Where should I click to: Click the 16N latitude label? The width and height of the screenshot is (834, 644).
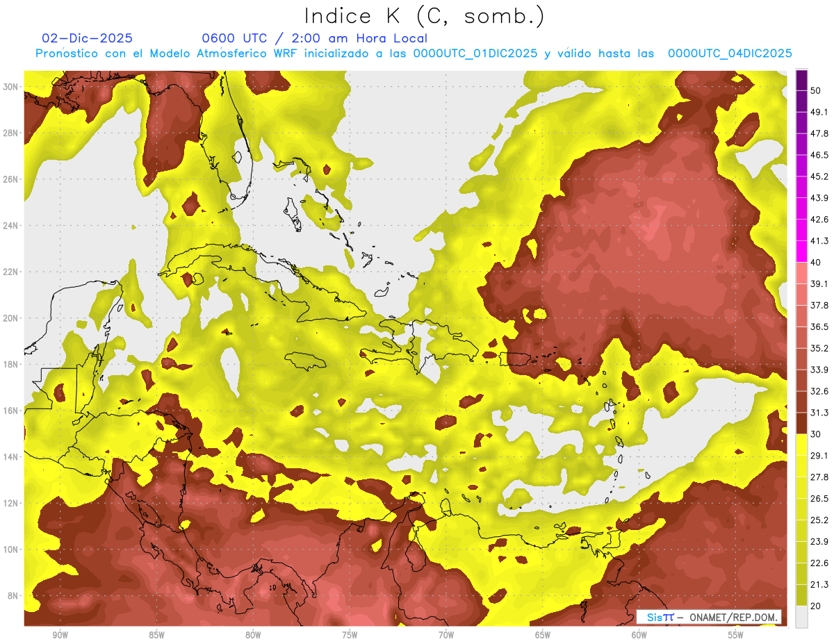(11, 411)
